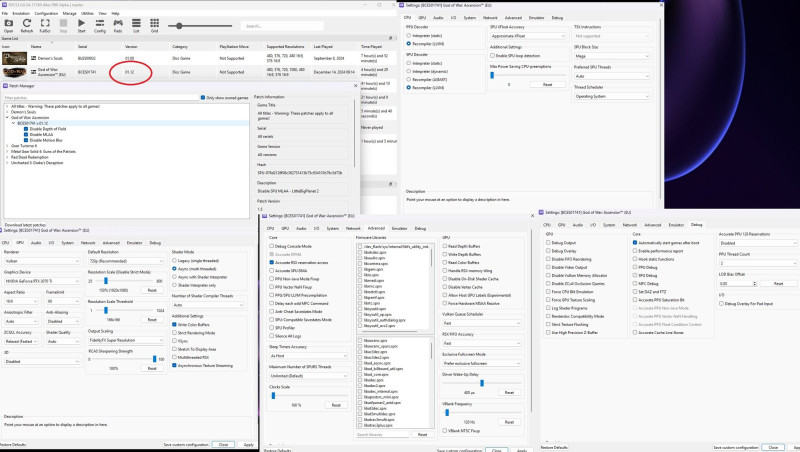Expand Gran Turismo 6 tree node
800x452 pixels.
click(7, 146)
